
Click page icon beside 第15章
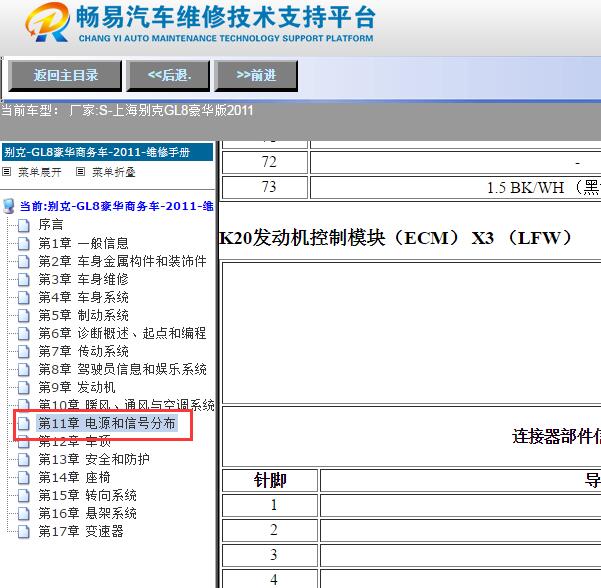point(24,496)
